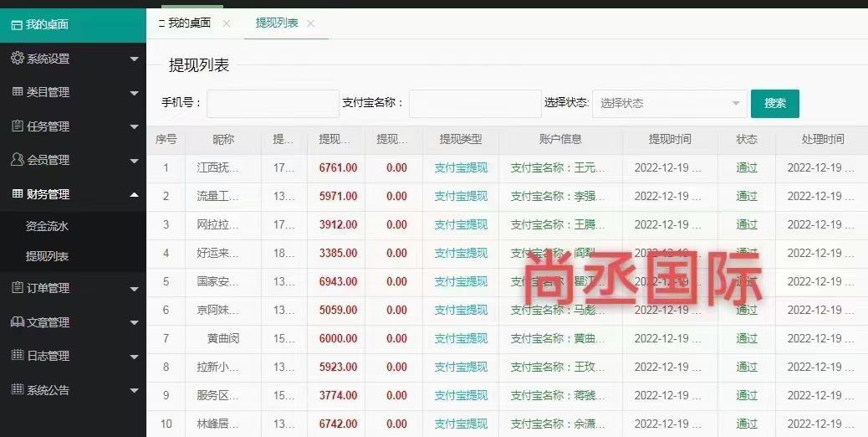Screen dimensions: 868x437
Task: Click the icon beside 订单管理
Action: (x=17, y=288)
